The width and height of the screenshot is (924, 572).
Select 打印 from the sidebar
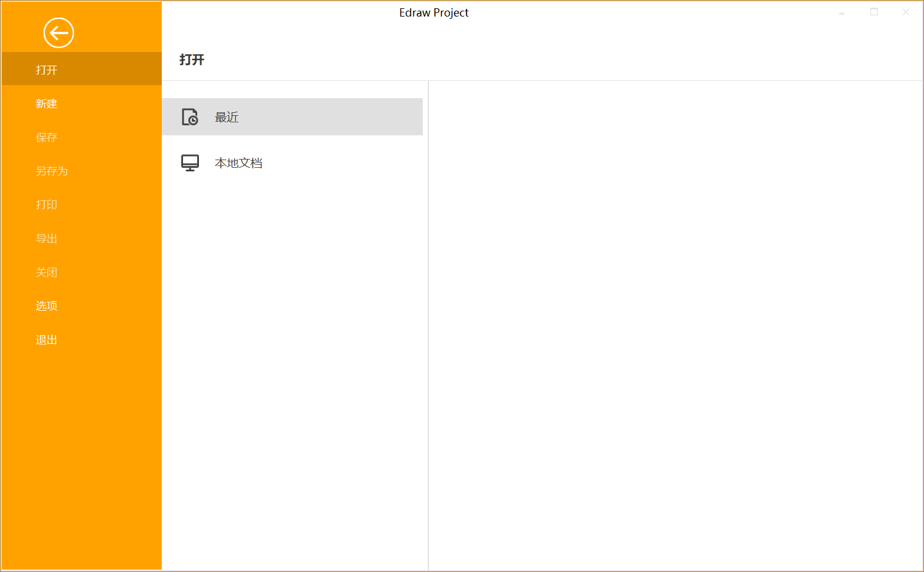[81, 204]
